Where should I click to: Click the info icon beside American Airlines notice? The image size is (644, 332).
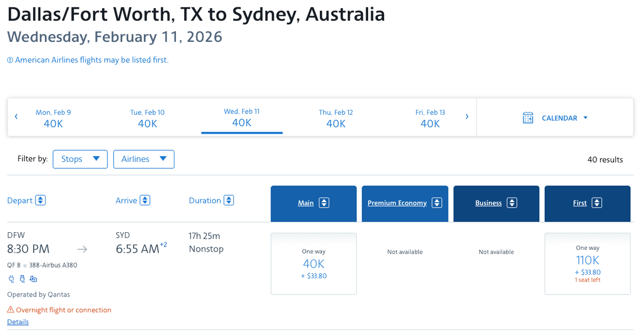click(x=10, y=60)
